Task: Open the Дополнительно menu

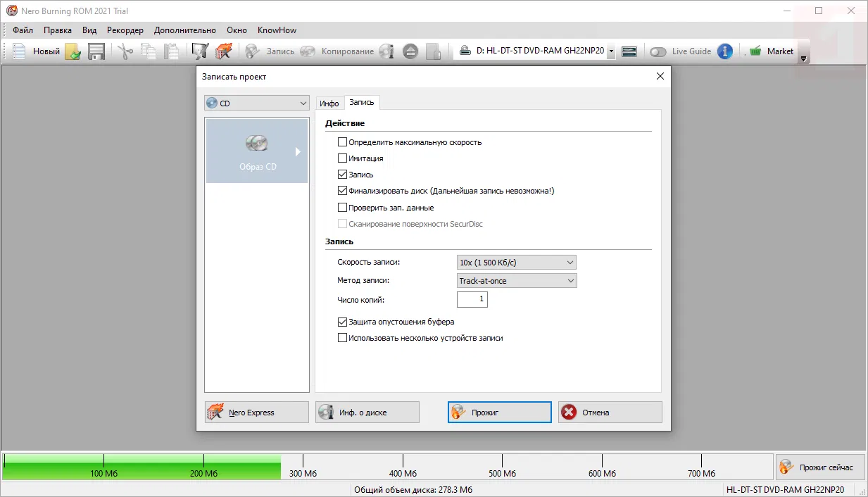Action: point(185,30)
